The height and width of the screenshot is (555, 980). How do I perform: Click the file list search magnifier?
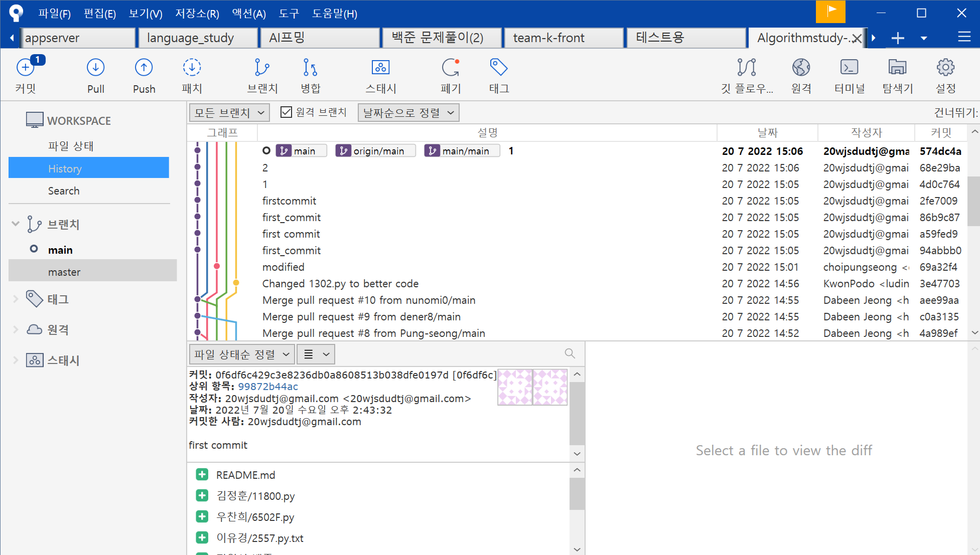click(x=570, y=353)
